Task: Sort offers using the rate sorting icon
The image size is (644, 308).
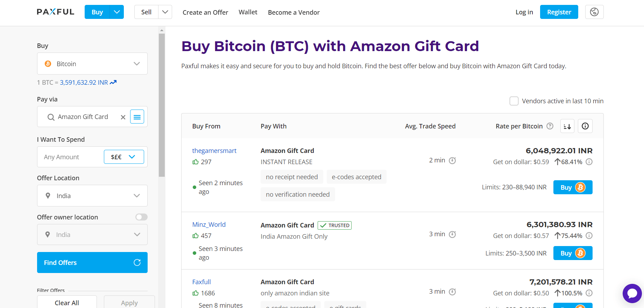Action: (x=567, y=126)
